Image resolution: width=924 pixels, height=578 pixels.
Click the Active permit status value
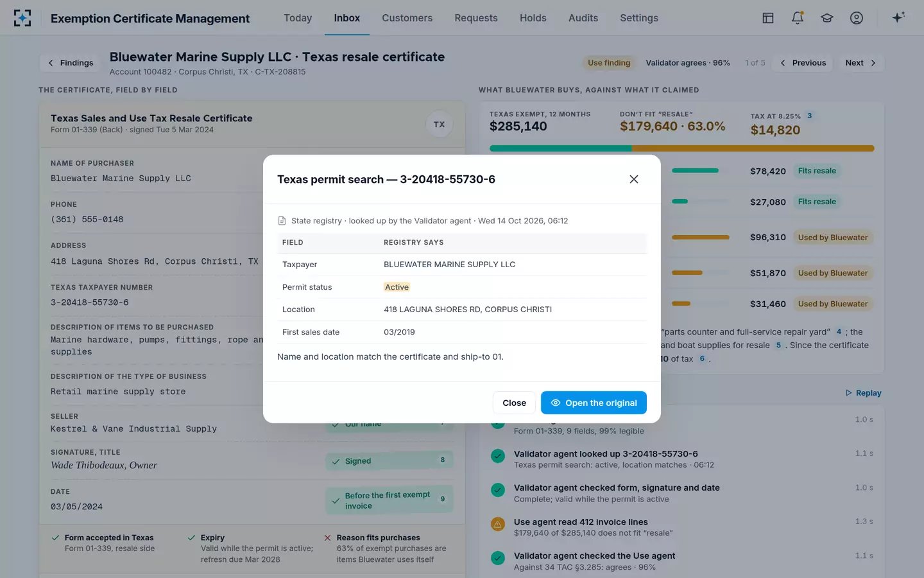point(397,287)
